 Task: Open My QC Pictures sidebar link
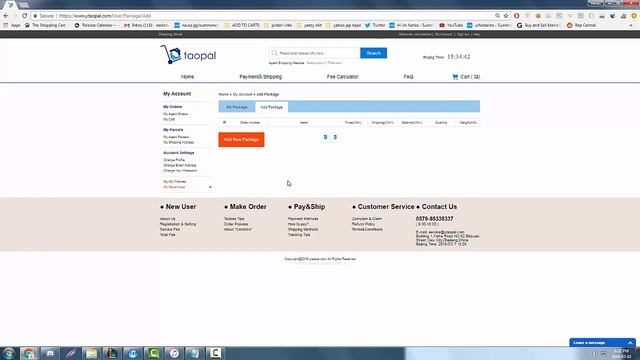tap(175, 181)
